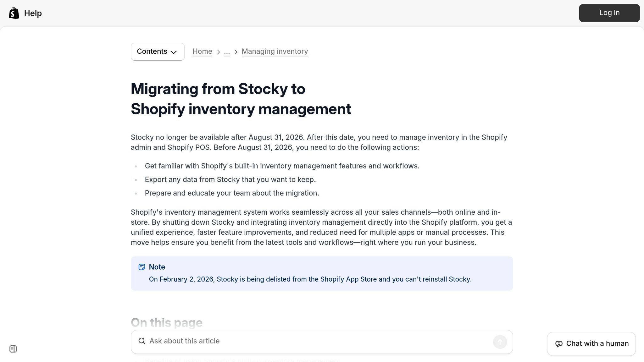Image resolution: width=644 pixels, height=362 pixels.
Task: Select the Managing inventory breadcrumb entry
Action: pos(275,51)
